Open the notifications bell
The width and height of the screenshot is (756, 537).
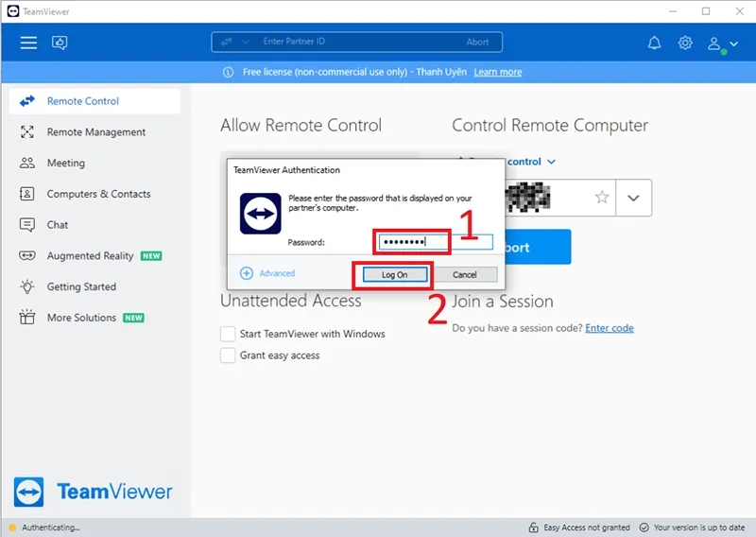[654, 43]
